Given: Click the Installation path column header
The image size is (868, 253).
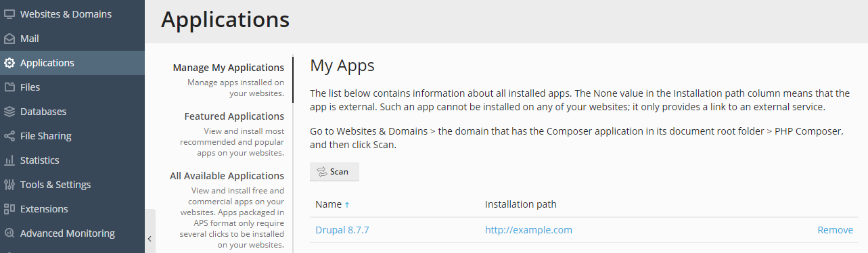Looking at the screenshot, I should [x=521, y=204].
